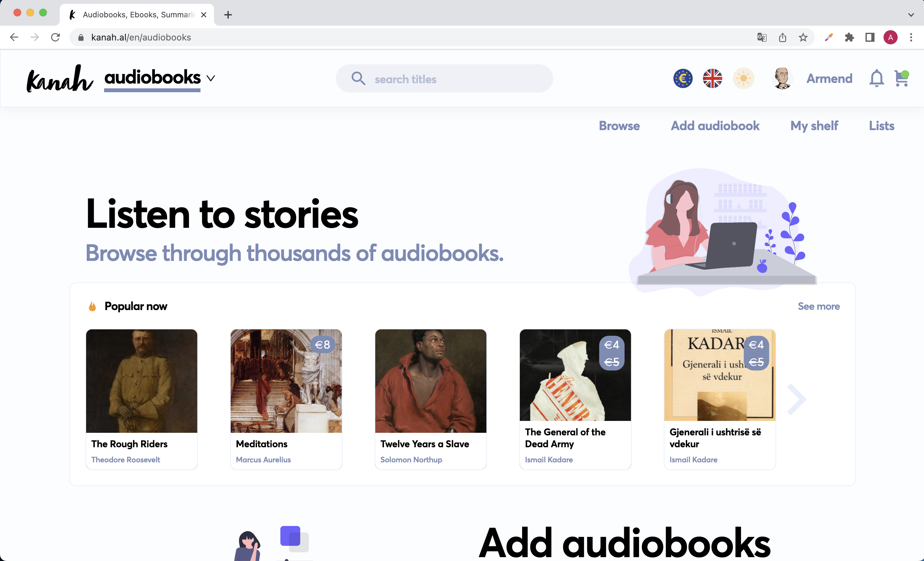
Task: Toggle the browser side panel icon
Action: point(870,37)
